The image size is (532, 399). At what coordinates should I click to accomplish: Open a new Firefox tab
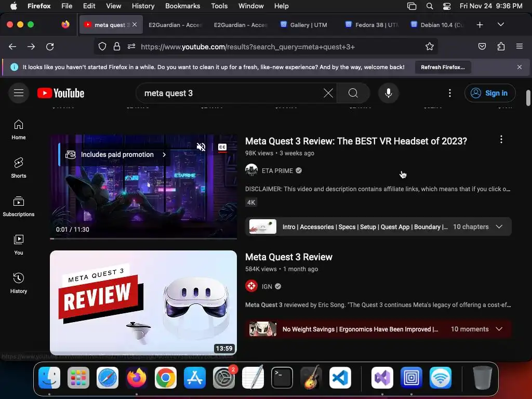point(480,25)
